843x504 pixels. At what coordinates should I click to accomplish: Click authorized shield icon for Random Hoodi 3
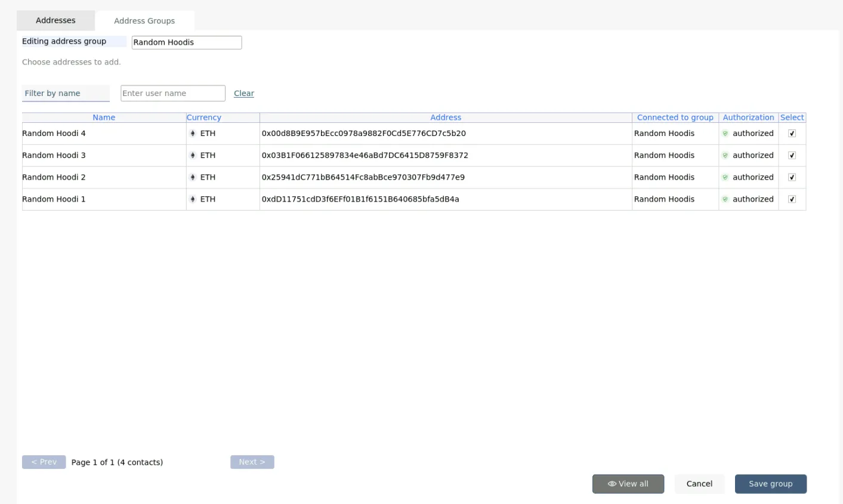[725, 156]
